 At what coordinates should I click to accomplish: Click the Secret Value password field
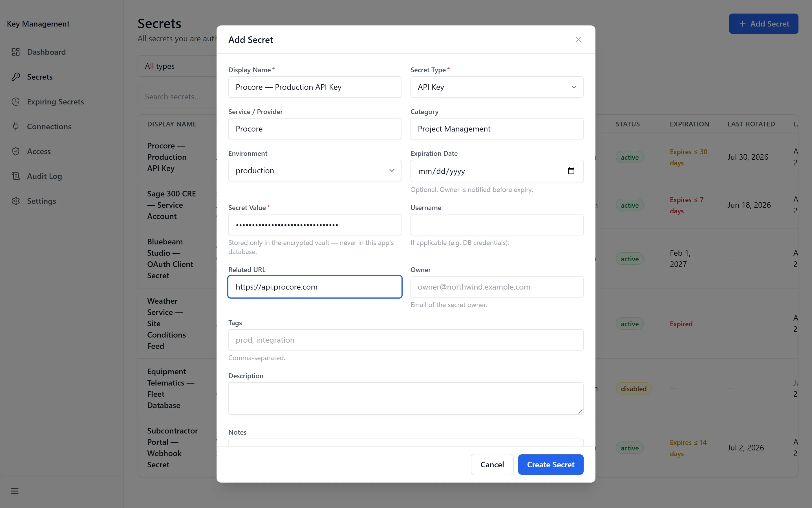coord(315,225)
